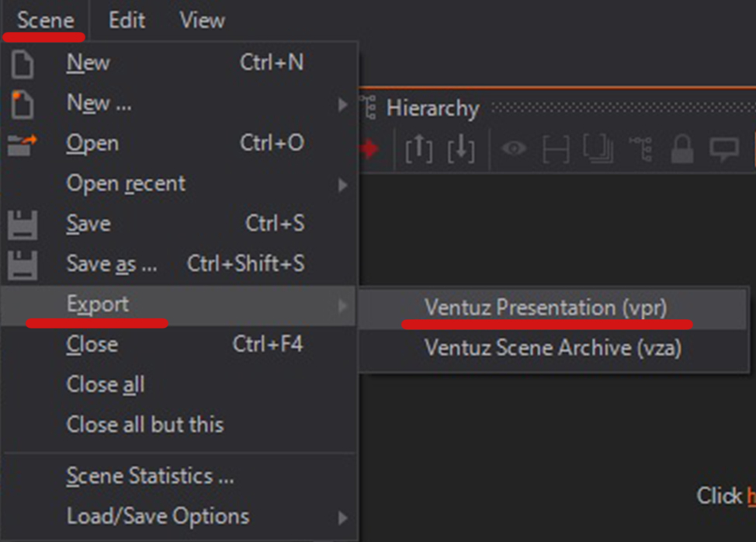
Task: Select Close all but this
Action: [x=145, y=425]
